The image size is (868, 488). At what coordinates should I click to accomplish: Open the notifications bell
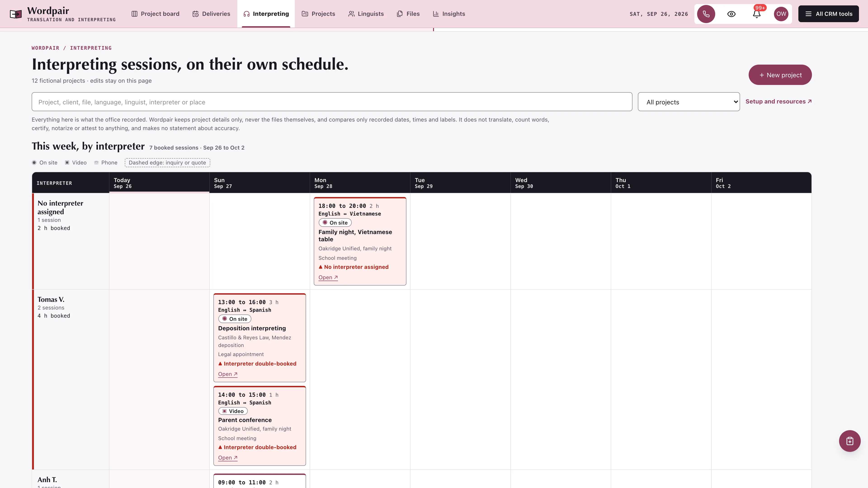point(757,14)
